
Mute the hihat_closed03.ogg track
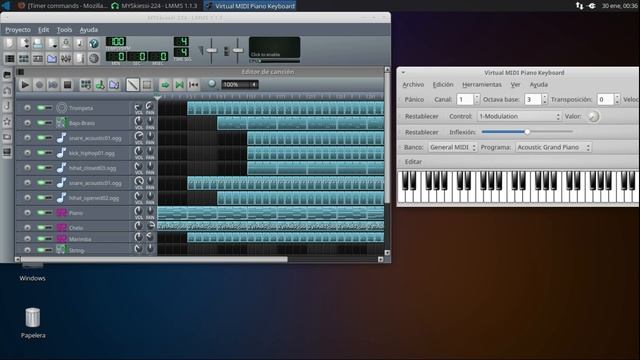[40, 168]
